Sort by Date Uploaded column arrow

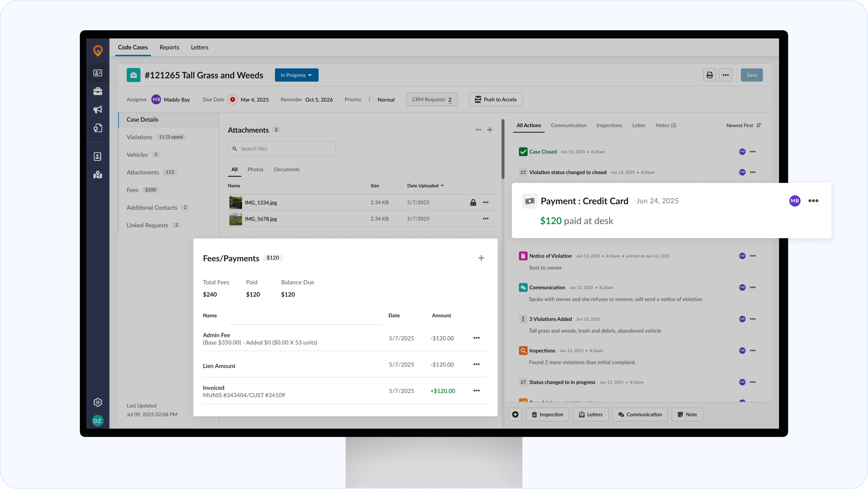[x=442, y=185]
